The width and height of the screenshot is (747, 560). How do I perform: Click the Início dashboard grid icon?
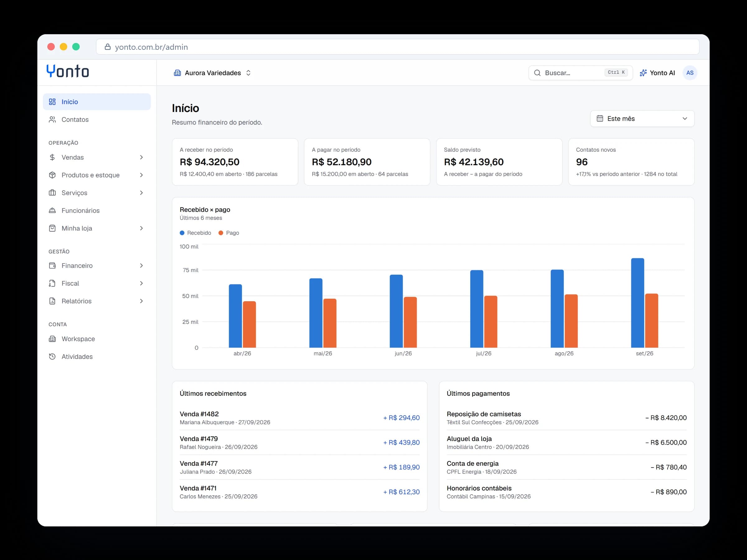[52, 102]
